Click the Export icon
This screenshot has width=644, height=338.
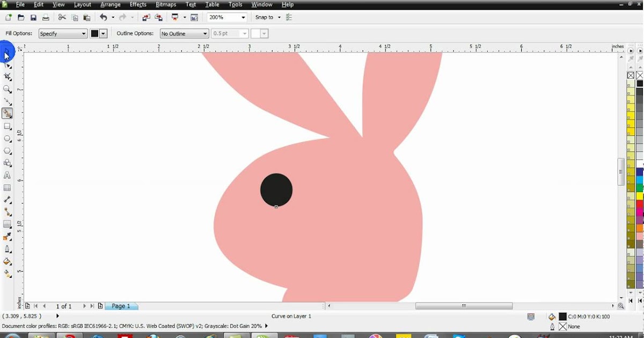[158, 18]
